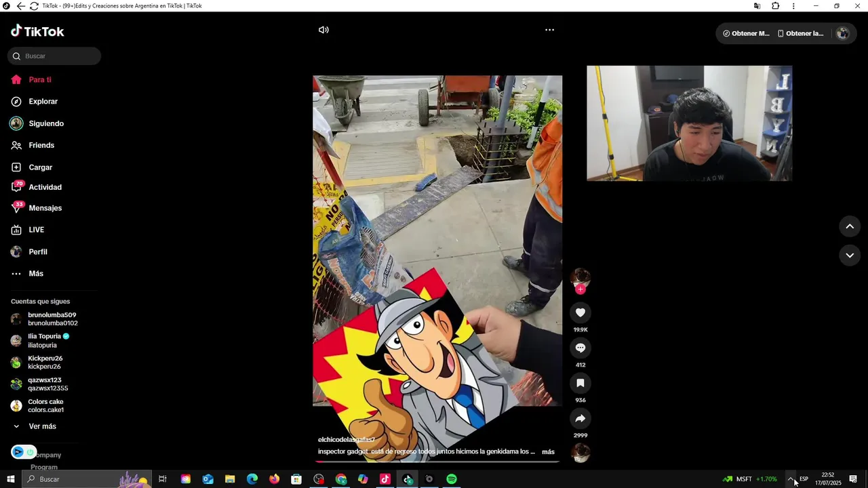Screen dimensions: 868x488
Task: Follow the creator with the red plus badge
Action: click(x=580, y=289)
